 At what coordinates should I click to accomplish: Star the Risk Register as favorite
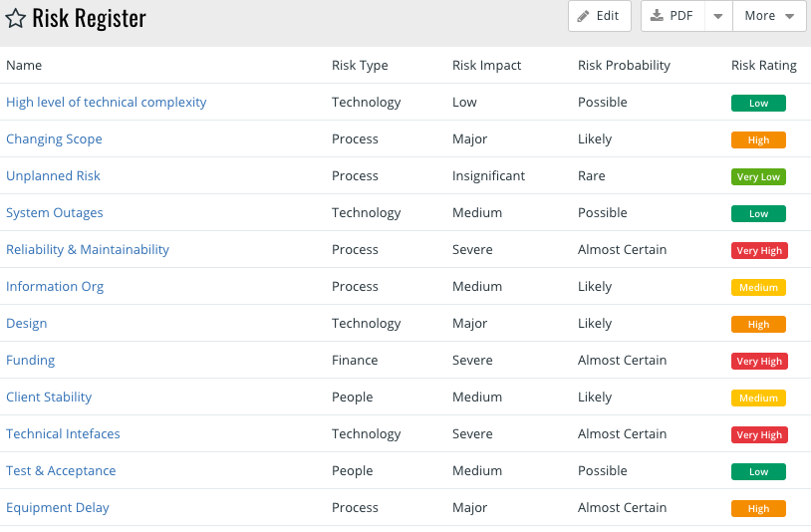[16, 18]
